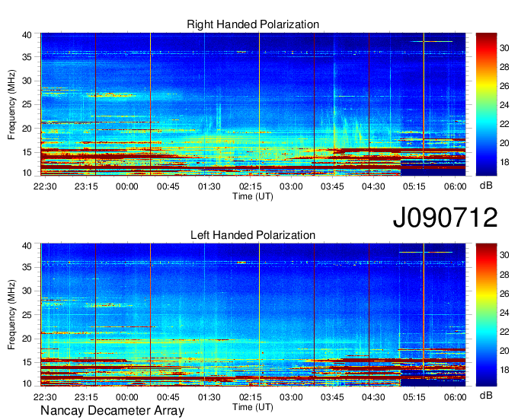Click the 25 MHz tick of upper plot
This screenshot has height=420, width=518.
pyautogui.click(x=27, y=104)
